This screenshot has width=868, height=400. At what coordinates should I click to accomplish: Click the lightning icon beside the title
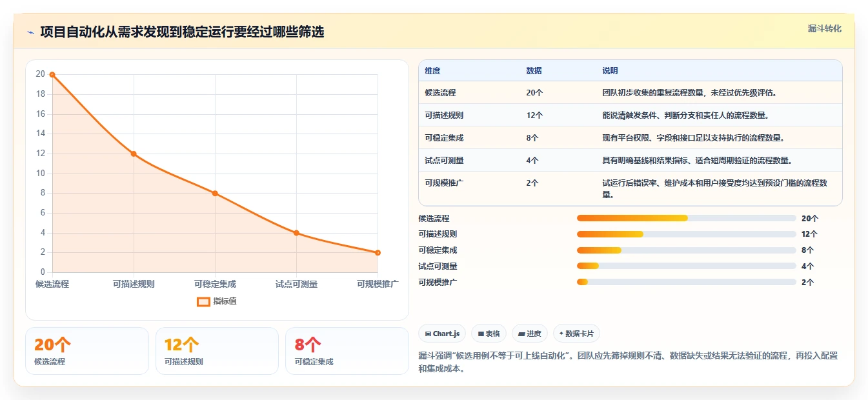coord(30,32)
